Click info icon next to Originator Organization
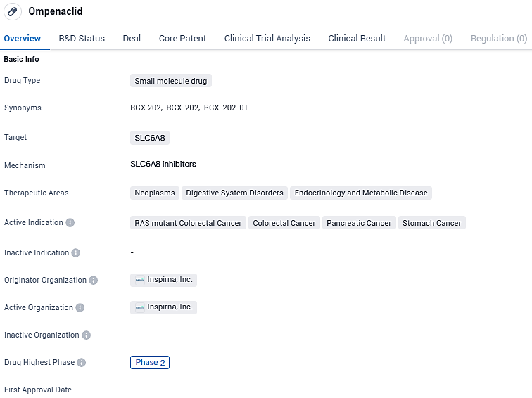Screen dimensions: 532x398 [x=94, y=281]
